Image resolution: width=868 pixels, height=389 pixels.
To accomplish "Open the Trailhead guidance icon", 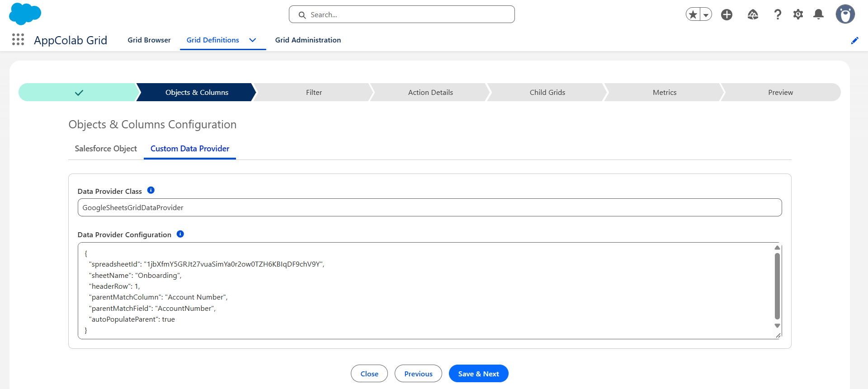I will 753,14.
